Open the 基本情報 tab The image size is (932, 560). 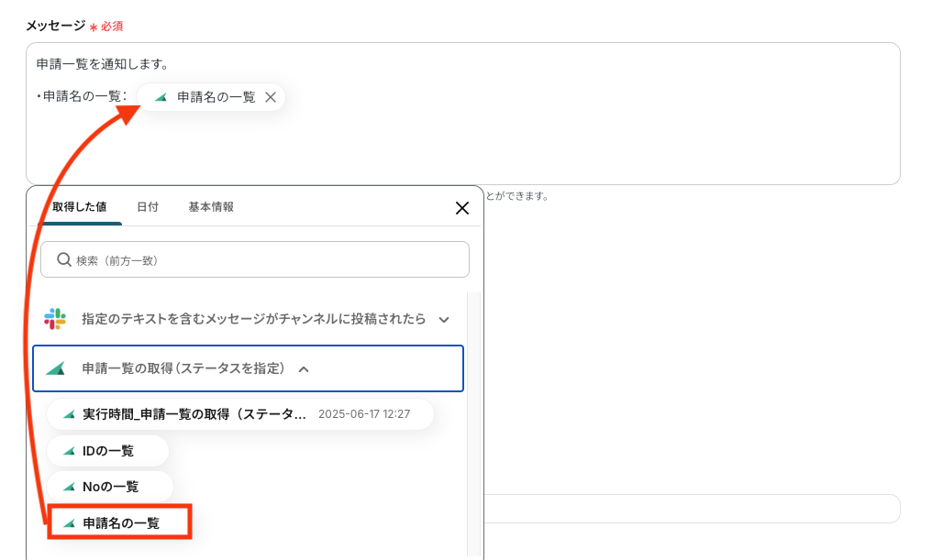click(211, 207)
